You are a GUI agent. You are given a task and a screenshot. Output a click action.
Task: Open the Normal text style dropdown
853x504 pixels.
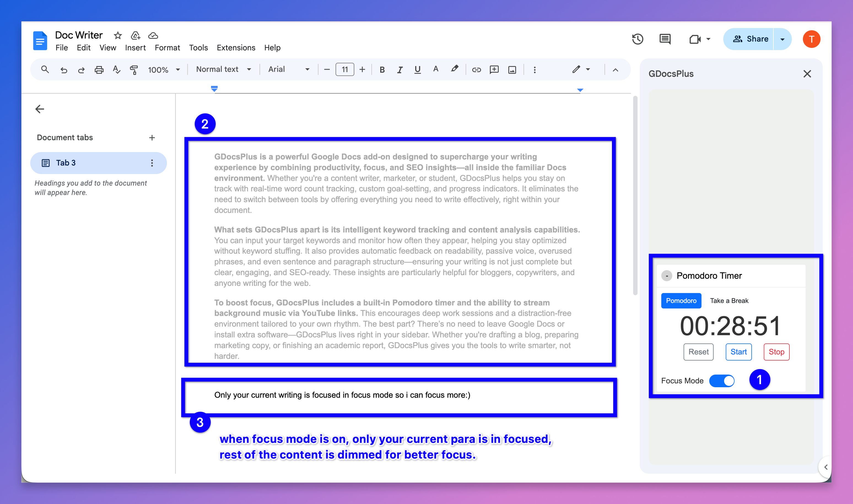(223, 69)
